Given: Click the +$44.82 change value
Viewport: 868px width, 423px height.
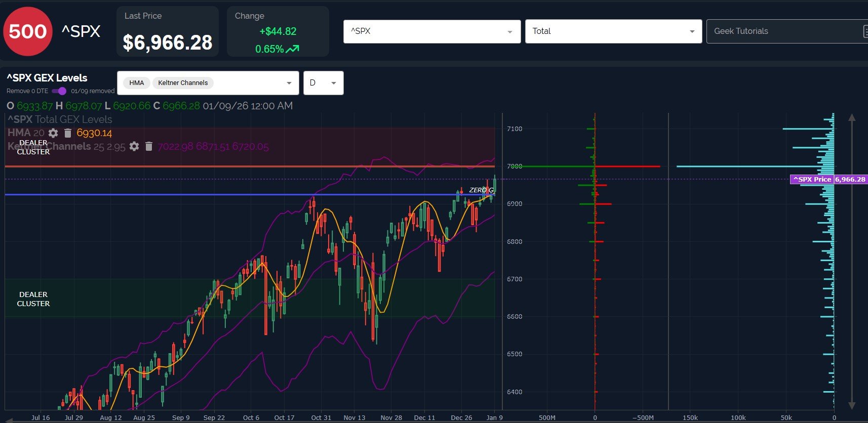Looking at the screenshot, I should tap(278, 31).
